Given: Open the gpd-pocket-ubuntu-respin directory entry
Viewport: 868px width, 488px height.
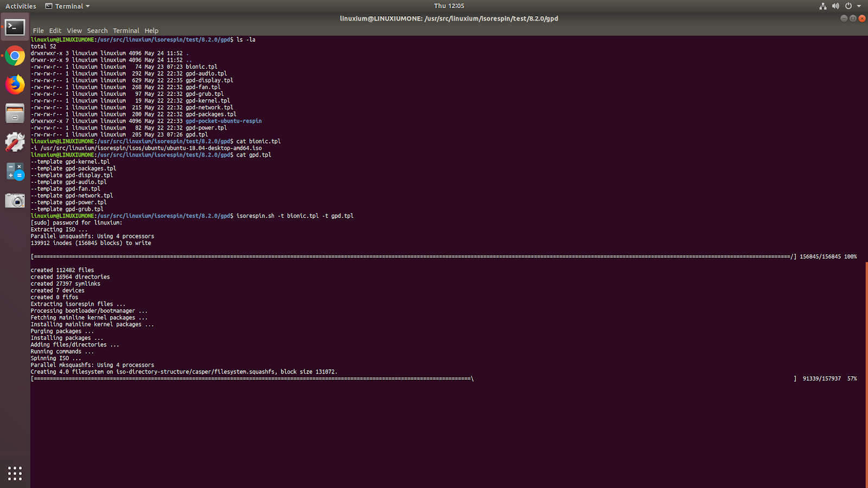Looking at the screenshot, I should (223, 120).
